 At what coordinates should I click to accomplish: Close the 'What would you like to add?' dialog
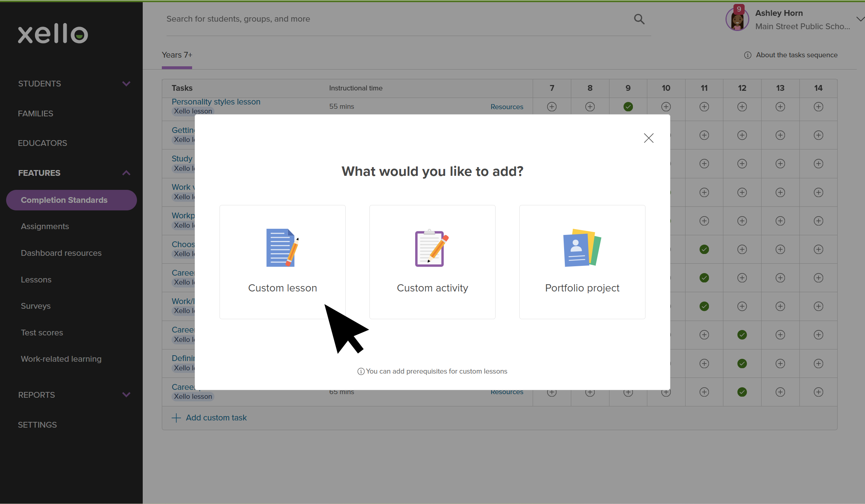click(x=648, y=138)
